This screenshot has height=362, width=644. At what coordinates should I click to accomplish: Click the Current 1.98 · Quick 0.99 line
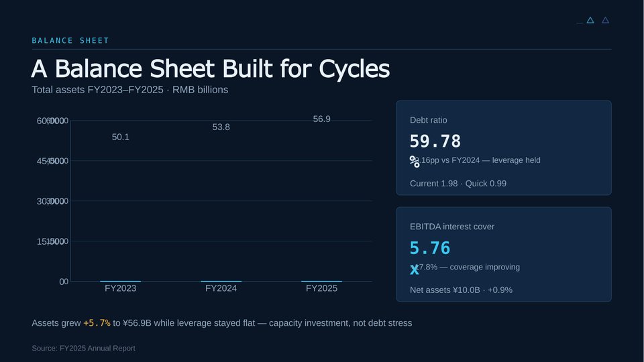click(458, 184)
